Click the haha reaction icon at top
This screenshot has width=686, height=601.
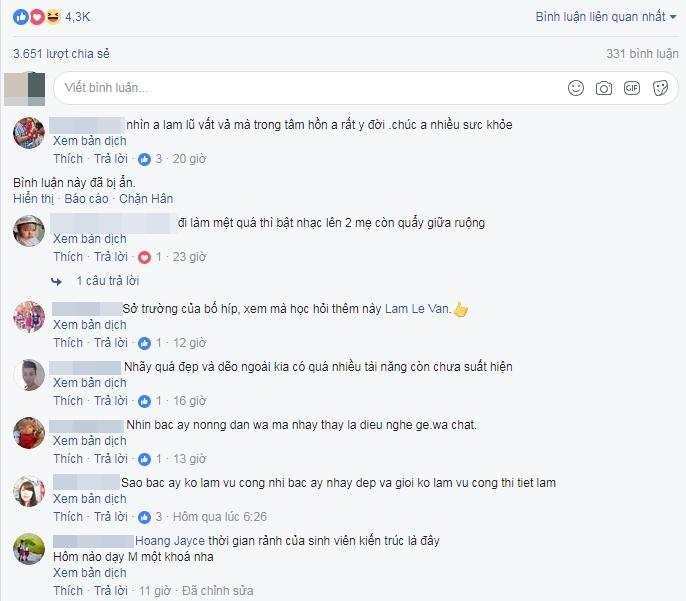pos(53,17)
